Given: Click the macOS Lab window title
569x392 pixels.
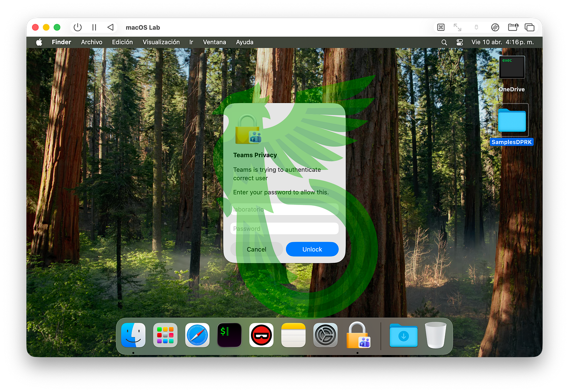Looking at the screenshot, I should click(x=143, y=27).
